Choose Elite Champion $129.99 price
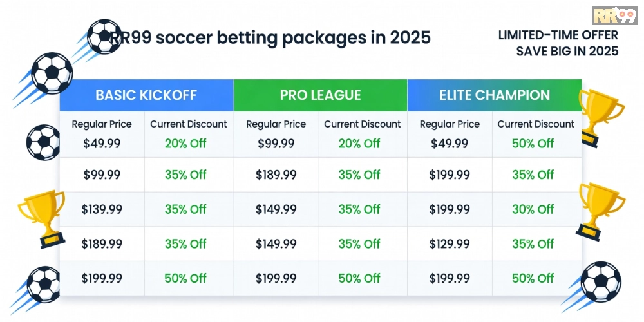This screenshot has width=644, height=322. click(449, 243)
